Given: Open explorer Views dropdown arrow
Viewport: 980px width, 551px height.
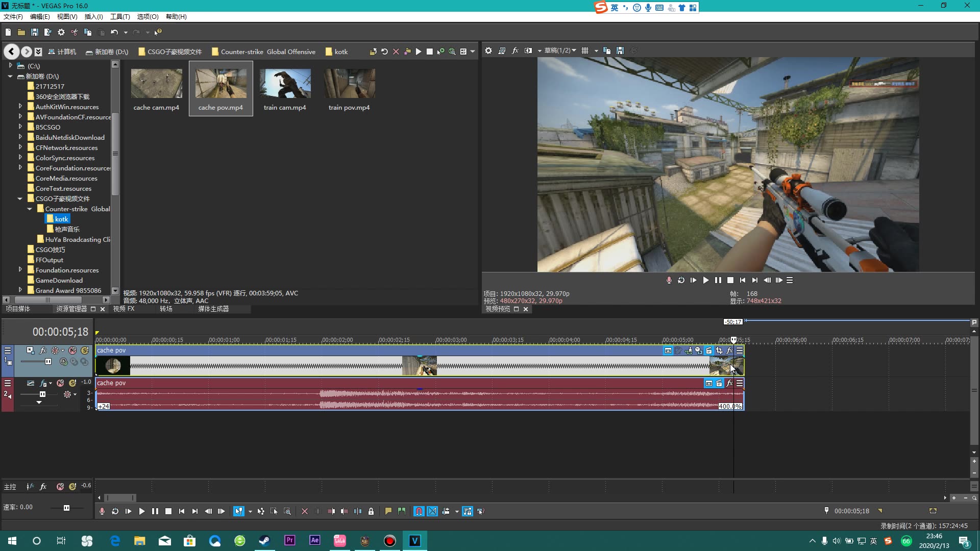Looking at the screenshot, I should point(473,52).
